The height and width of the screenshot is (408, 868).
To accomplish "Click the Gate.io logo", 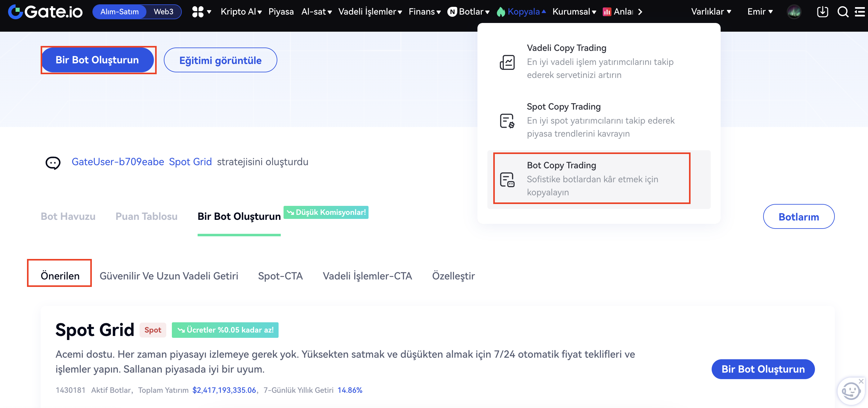I will 45,12.
